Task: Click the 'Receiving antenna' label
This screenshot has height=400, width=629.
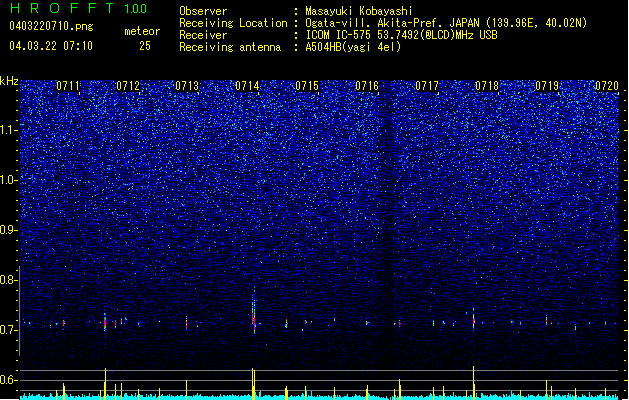Action: [230, 47]
